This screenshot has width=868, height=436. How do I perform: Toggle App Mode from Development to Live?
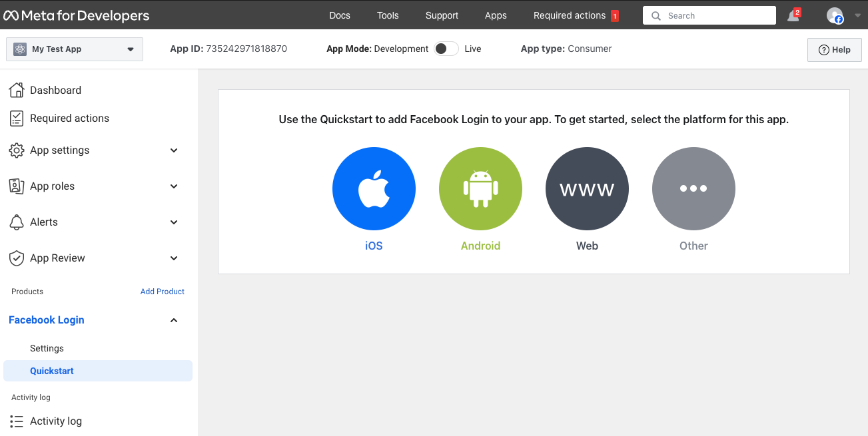(x=446, y=49)
